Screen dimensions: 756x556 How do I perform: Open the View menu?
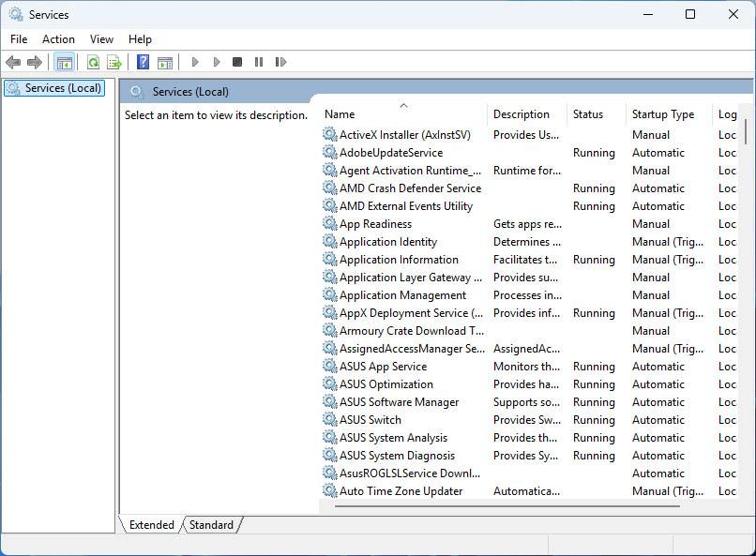coord(101,39)
